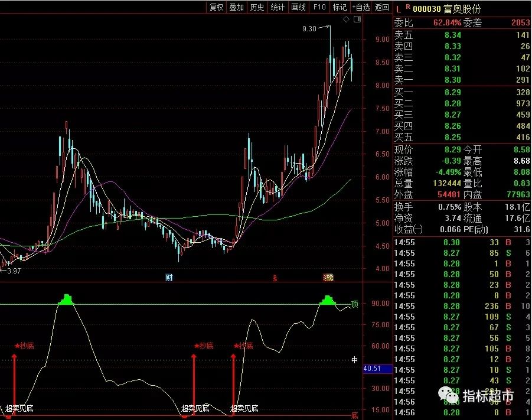Viewport: 532px width, 420px height.
Task: Select the last 14:56 trade with volume 8
Action: [x=462, y=412]
